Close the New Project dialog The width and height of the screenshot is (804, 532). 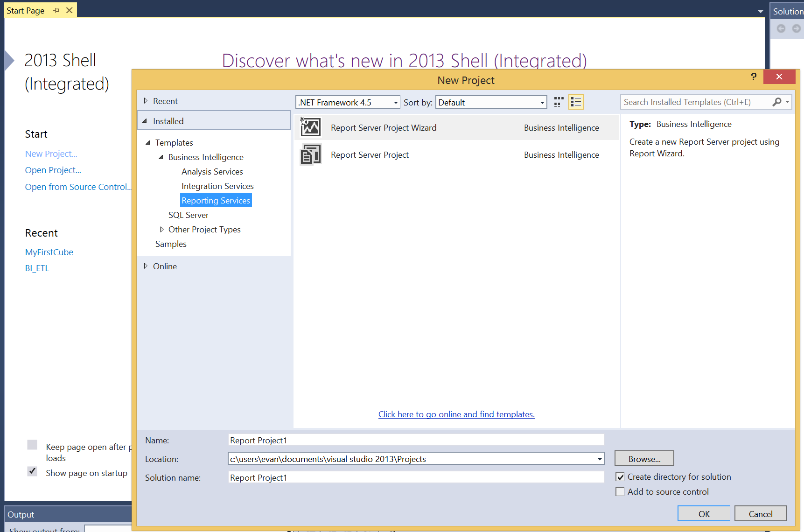click(779, 77)
